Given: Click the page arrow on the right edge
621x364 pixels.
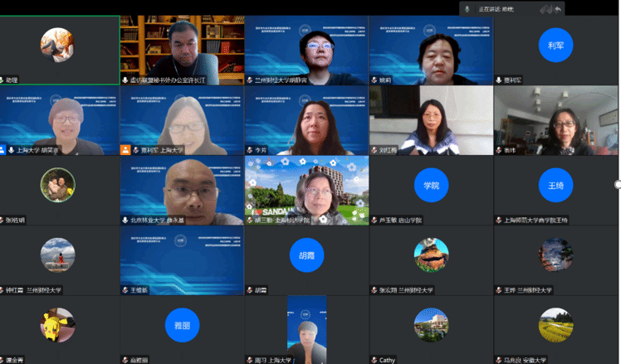Looking at the screenshot, I should point(617,184).
